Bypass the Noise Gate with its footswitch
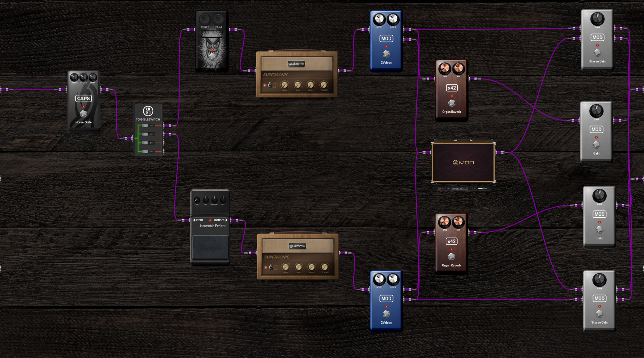Image resolution: width=644 pixels, height=358 pixels. pos(83,114)
